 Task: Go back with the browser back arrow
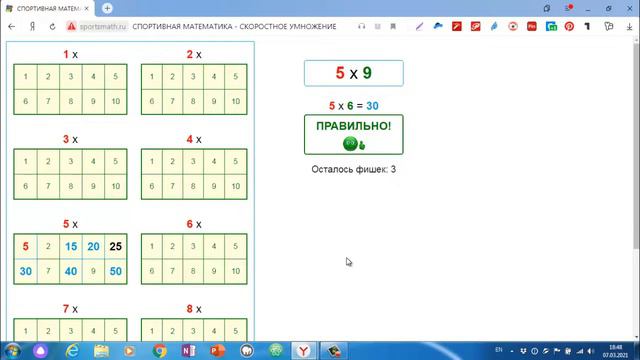pyautogui.click(x=11, y=27)
